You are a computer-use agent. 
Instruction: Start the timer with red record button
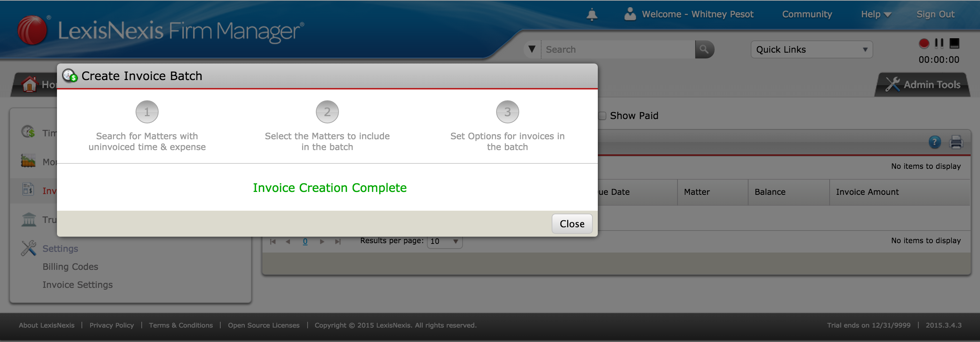924,43
